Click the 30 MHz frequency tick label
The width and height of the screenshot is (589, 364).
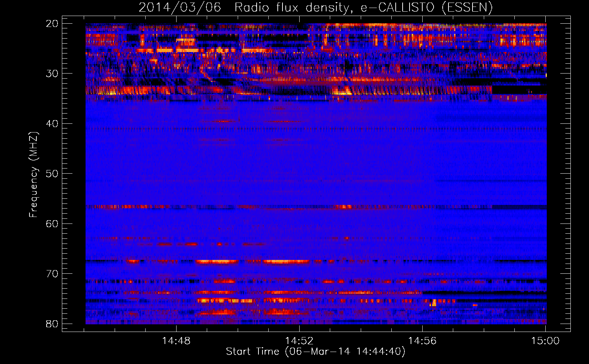[52, 74]
